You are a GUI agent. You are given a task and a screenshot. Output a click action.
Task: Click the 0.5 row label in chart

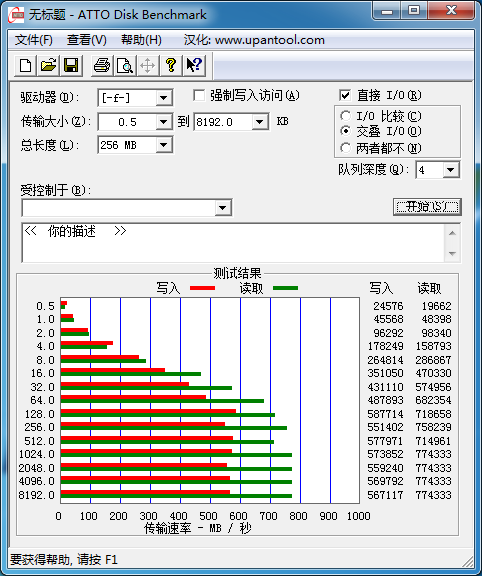[46, 306]
